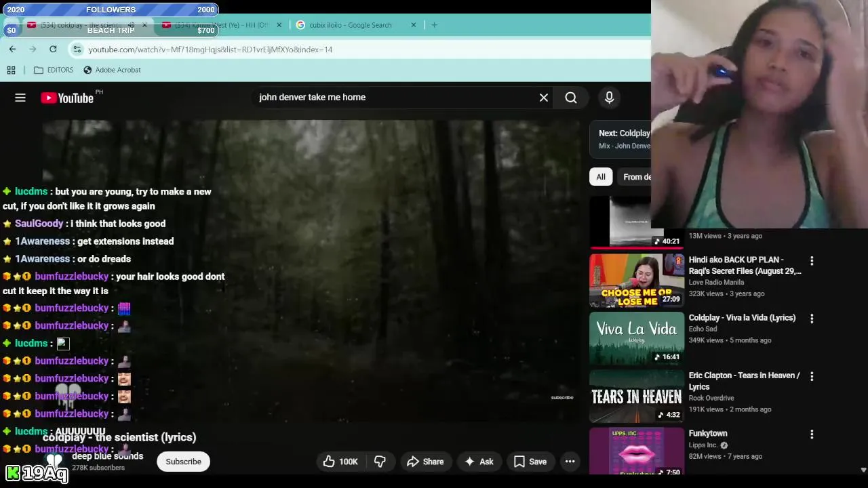Screen dimensions: 868x488
Task: Go forward with the browser forward arrow
Action: 33,49
